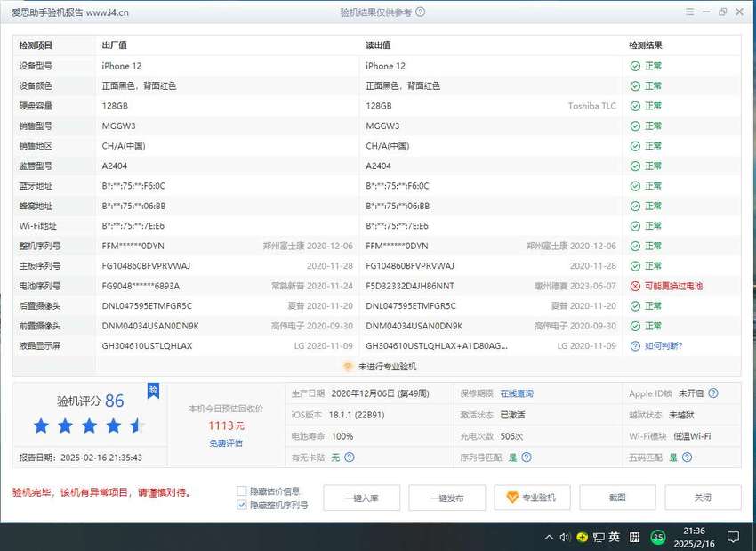Click the 电池寿命 100% value
The width and height of the screenshot is (756, 551).
pyautogui.click(x=342, y=436)
